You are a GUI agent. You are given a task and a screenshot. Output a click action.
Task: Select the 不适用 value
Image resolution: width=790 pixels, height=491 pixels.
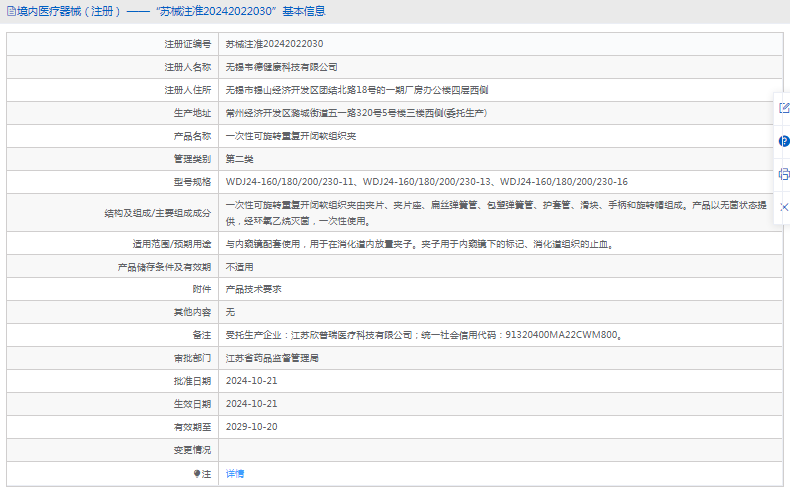pyautogui.click(x=239, y=267)
